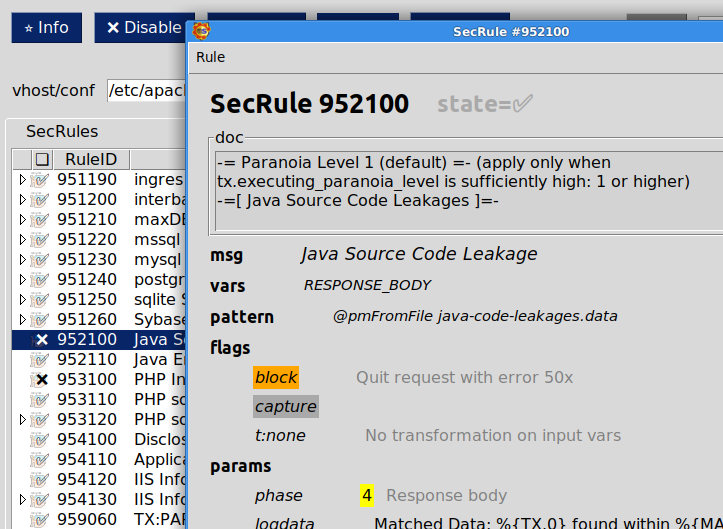Click the disabled X icon on rule 952100
The width and height of the screenshot is (723, 529).
tap(41, 340)
